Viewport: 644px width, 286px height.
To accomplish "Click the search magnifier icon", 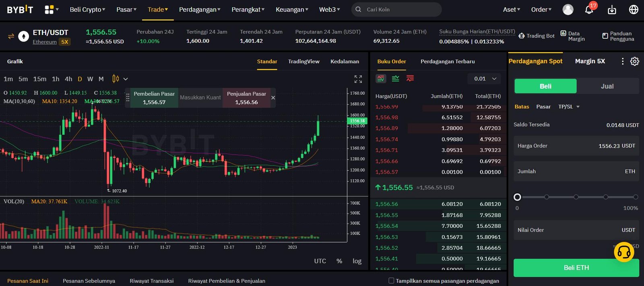I will tap(358, 9).
